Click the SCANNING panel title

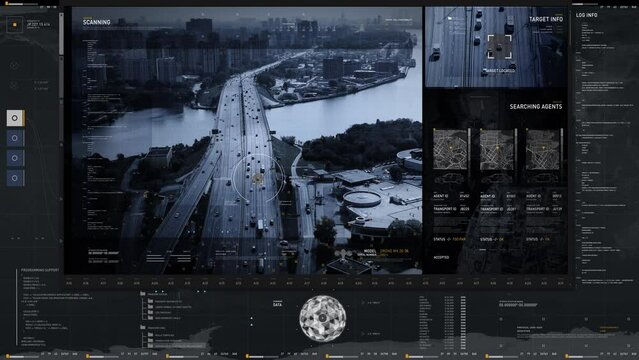[x=97, y=22]
